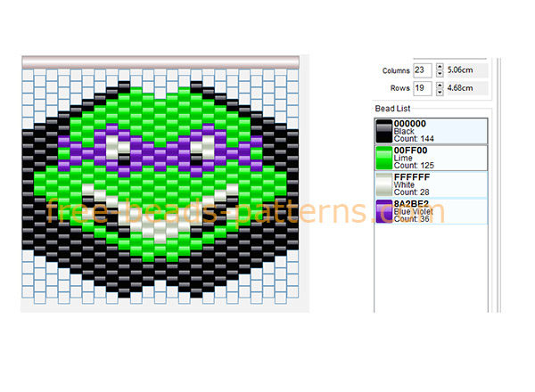Viewport: 535px width, 392px height.
Task: Click the bar above the bead pattern
Action: coord(160,62)
